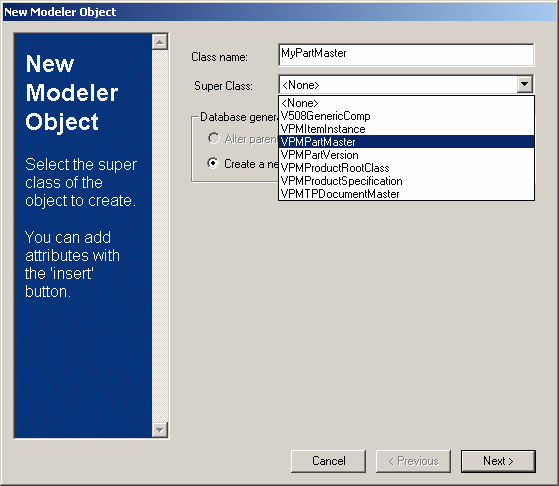Click the disabled Previous button

point(413,461)
